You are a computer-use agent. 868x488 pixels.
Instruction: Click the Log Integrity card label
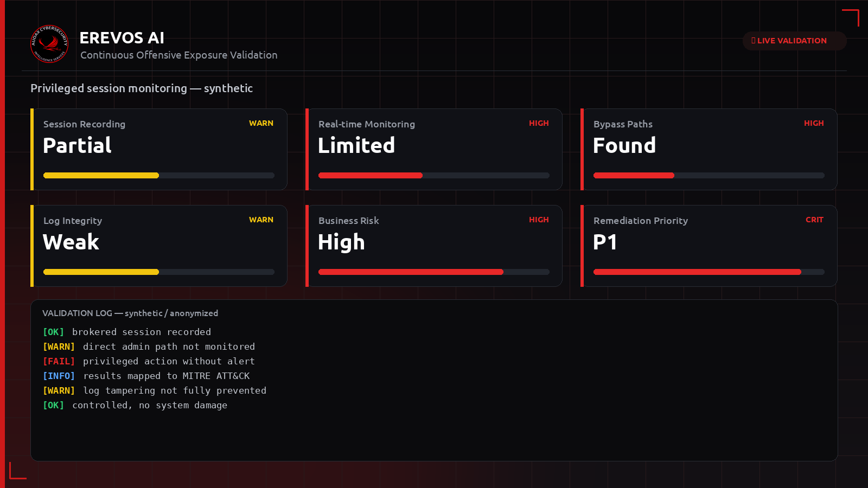(x=73, y=221)
